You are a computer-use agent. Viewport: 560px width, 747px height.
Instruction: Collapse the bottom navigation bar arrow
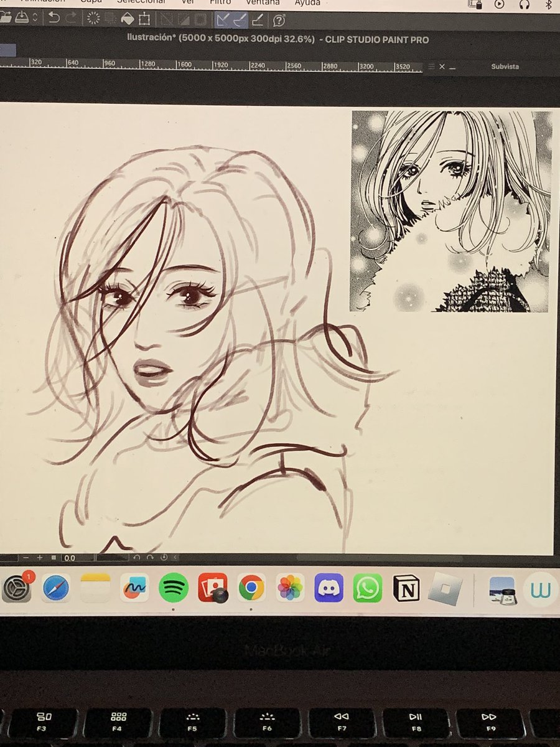click(x=175, y=558)
